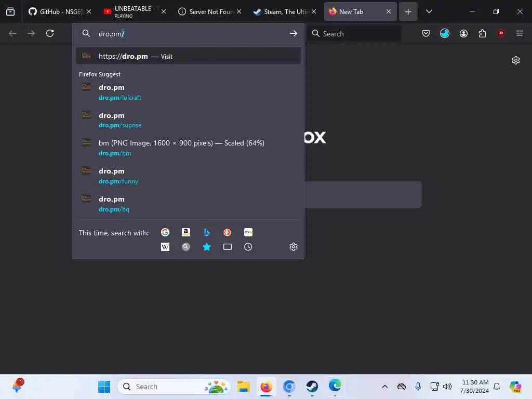Image resolution: width=532 pixels, height=399 pixels.
Task: Click the blue circular extension icon in the toolbar
Action: click(x=445, y=33)
